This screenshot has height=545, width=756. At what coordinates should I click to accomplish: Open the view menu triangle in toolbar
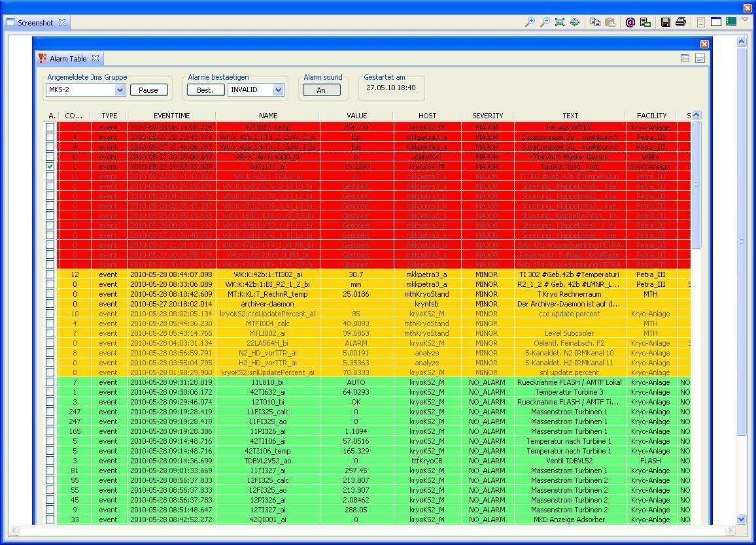(x=745, y=20)
